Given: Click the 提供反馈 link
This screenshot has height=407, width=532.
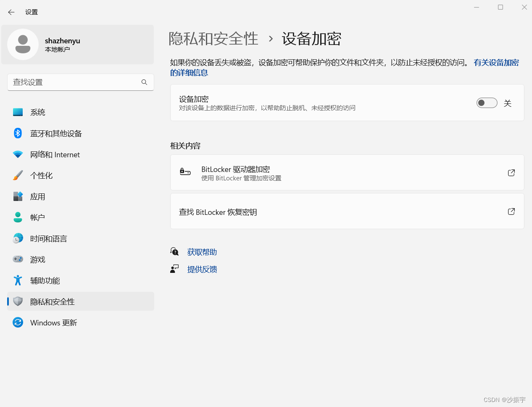Looking at the screenshot, I should (202, 269).
